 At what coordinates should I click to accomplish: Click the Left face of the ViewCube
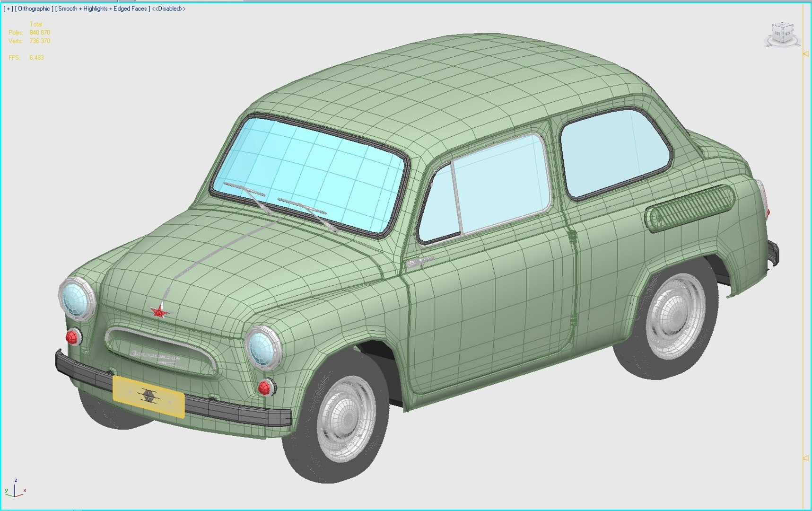coord(777,34)
